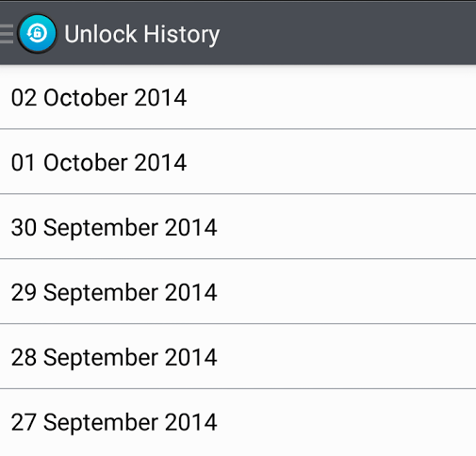This screenshot has height=456, width=476.
Task: Select the 30 September 2014 entry
Action: click(x=238, y=227)
